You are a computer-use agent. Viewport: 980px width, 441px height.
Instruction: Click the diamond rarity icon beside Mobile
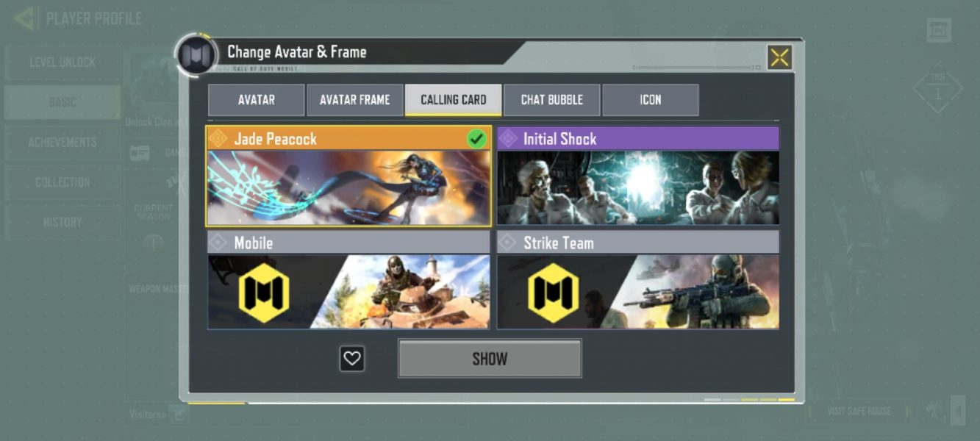218,243
